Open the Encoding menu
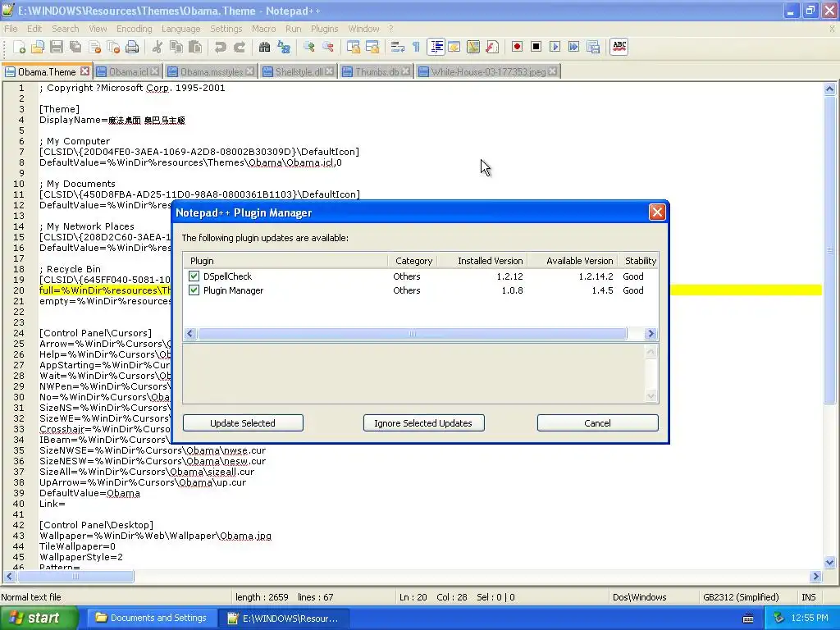Image resolution: width=840 pixels, height=630 pixels. point(134,29)
